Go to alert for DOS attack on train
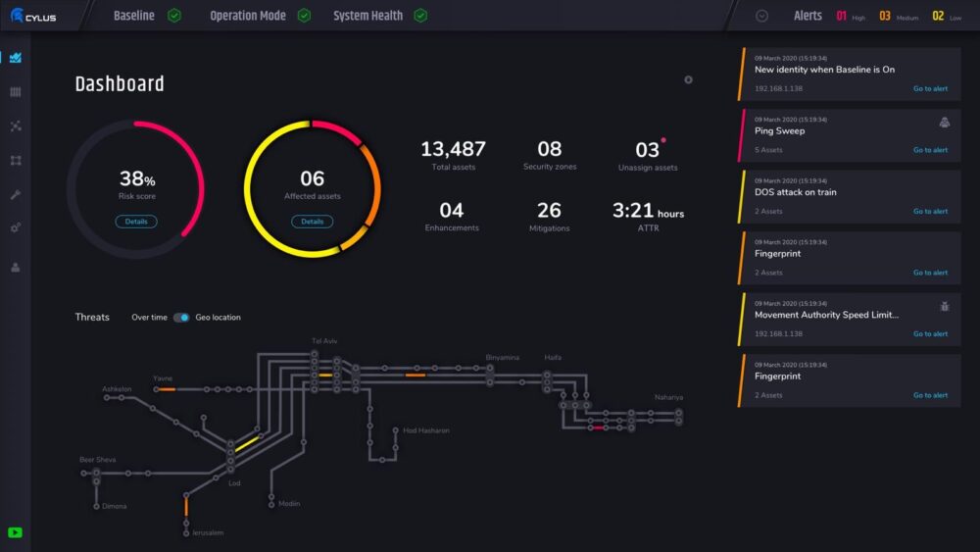Screen dimensions: 980x552 pyautogui.click(x=930, y=212)
